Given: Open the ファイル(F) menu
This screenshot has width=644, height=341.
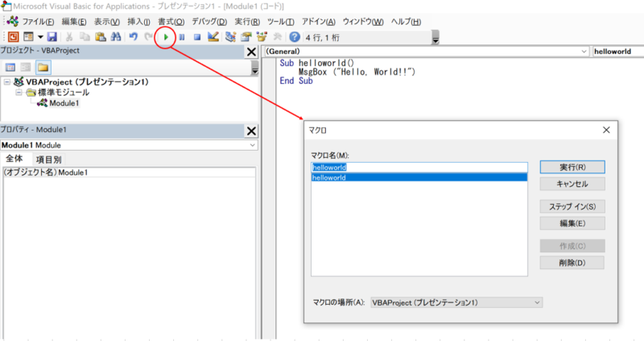Looking at the screenshot, I should (38, 22).
